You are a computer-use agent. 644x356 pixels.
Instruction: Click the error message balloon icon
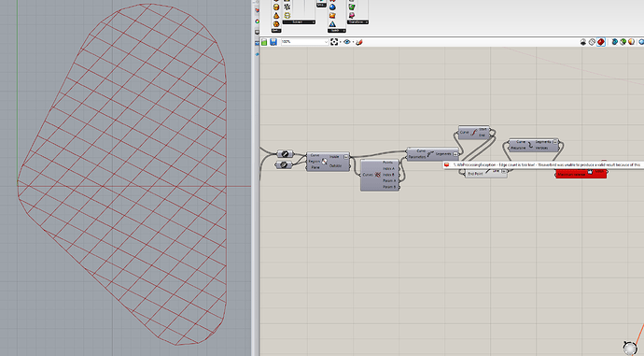(446, 164)
